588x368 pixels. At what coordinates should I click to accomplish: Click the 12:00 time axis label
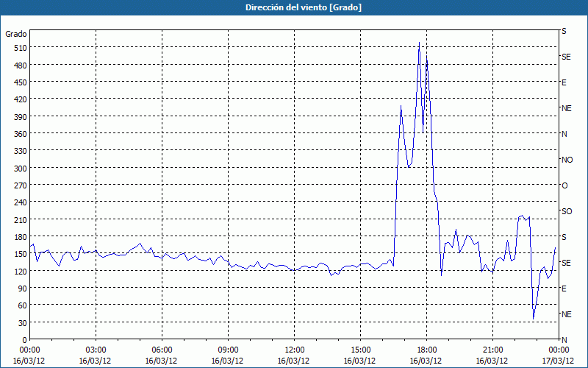click(295, 350)
